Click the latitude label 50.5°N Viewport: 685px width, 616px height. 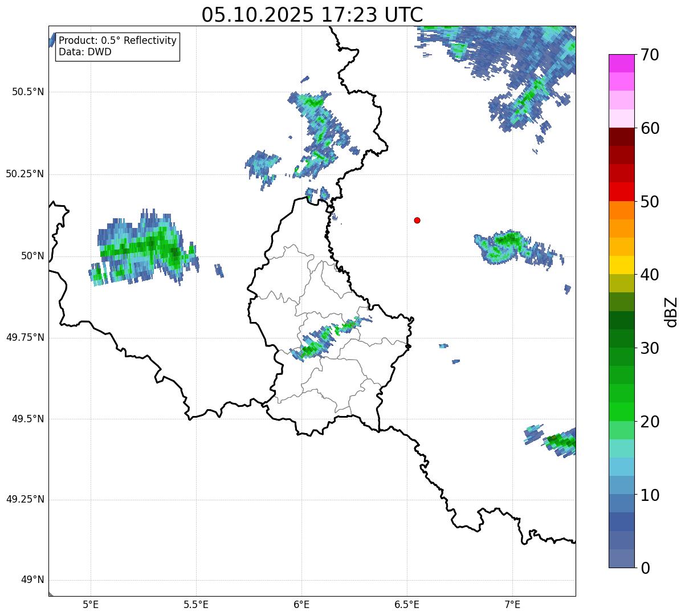[x=28, y=92]
